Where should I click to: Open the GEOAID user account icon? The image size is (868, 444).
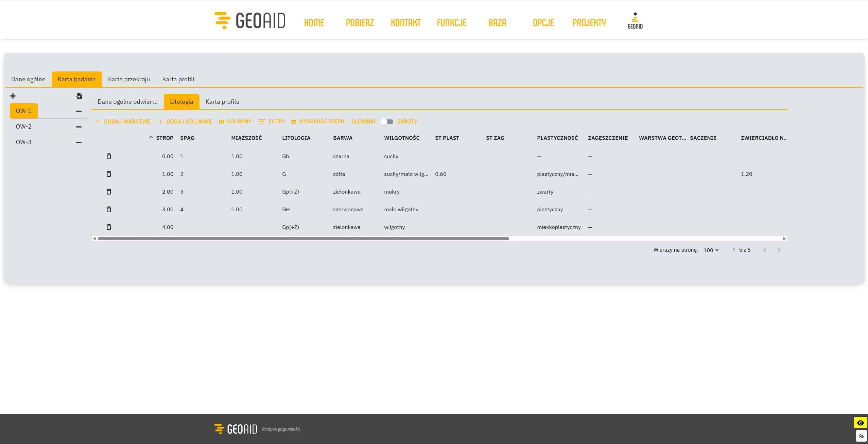point(635,20)
